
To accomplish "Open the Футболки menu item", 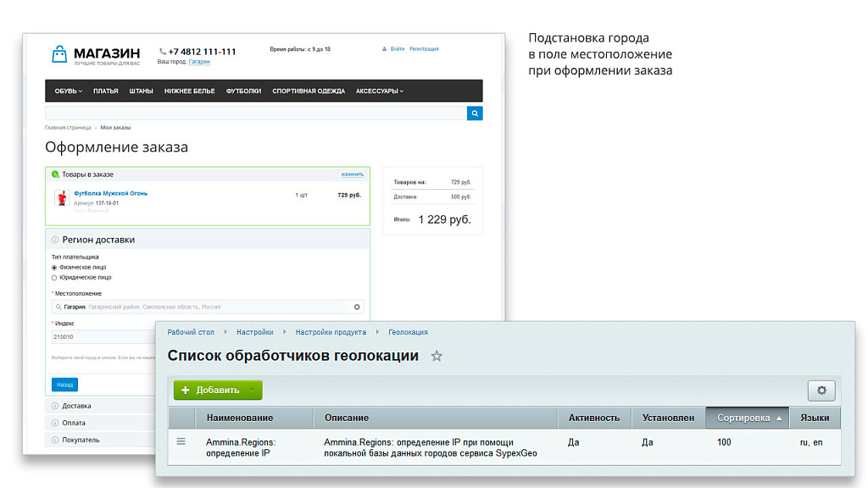I will (x=243, y=91).
